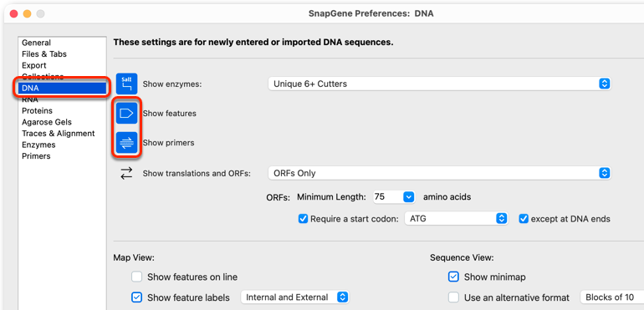Open the Internal and External labels dropdown

pos(294,297)
